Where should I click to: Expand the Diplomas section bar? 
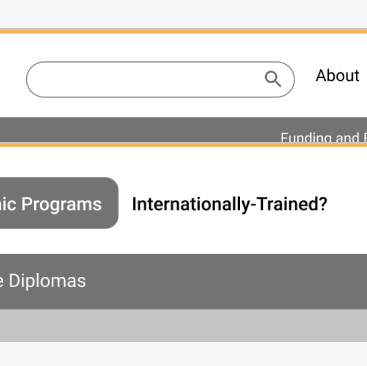click(x=183, y=281)
